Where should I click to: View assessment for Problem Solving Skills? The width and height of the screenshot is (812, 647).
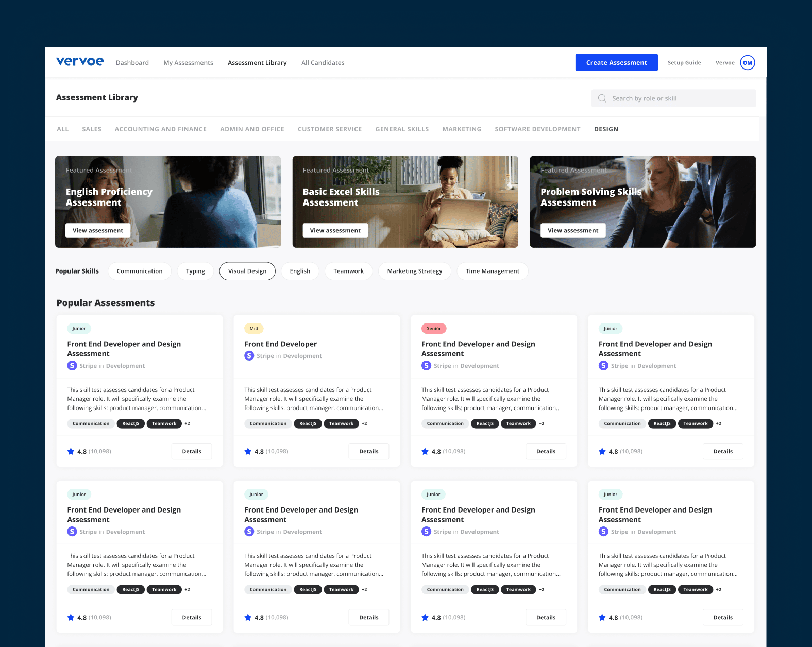[x=573, y=230]
